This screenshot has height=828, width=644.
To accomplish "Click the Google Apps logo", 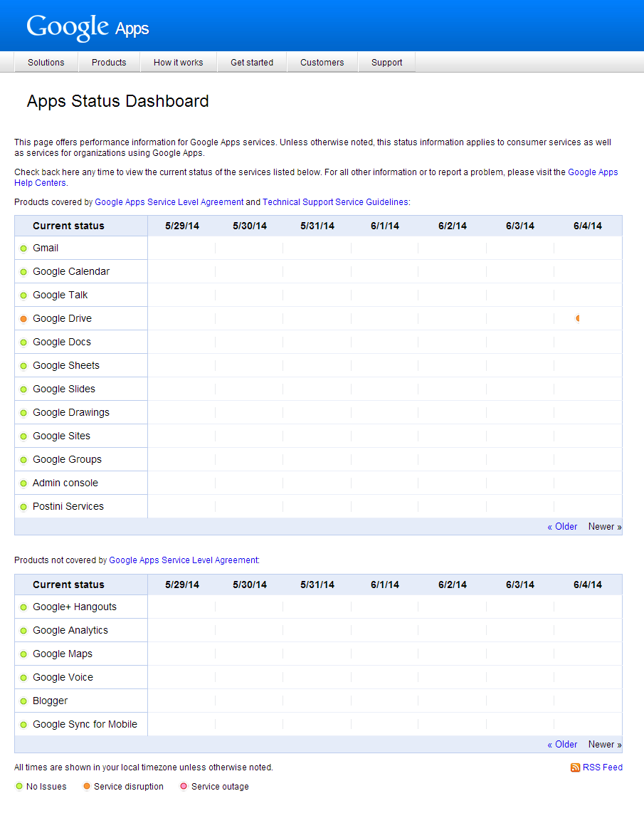I will click(88, 27).
